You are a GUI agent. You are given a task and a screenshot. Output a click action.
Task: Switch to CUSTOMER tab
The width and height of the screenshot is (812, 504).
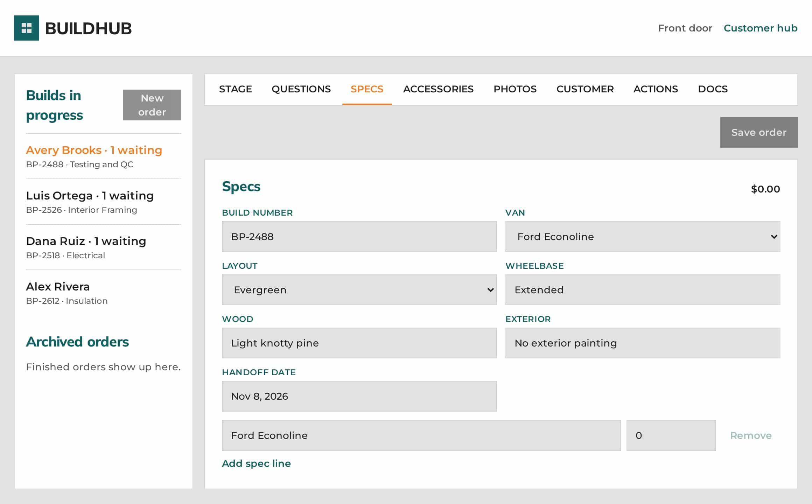pyautogui.click(x=585, y=89)
